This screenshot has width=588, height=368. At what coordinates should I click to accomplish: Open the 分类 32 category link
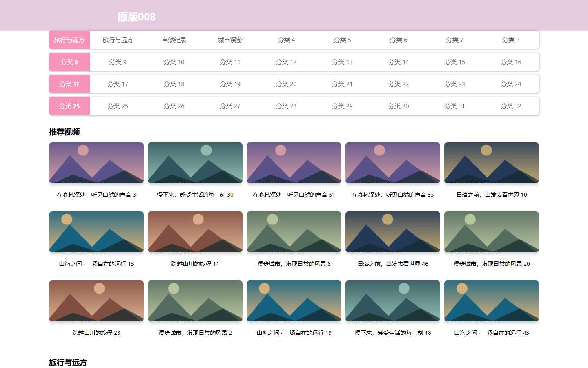[511, 106]
